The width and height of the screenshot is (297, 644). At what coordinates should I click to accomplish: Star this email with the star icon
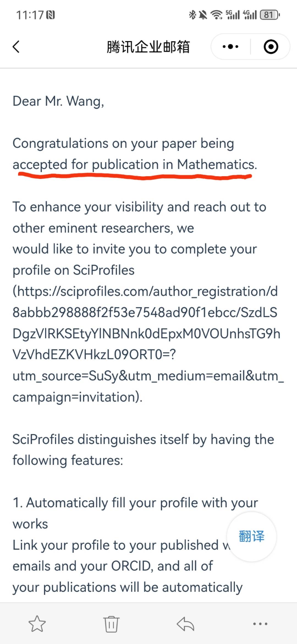[x=37, y=624]
